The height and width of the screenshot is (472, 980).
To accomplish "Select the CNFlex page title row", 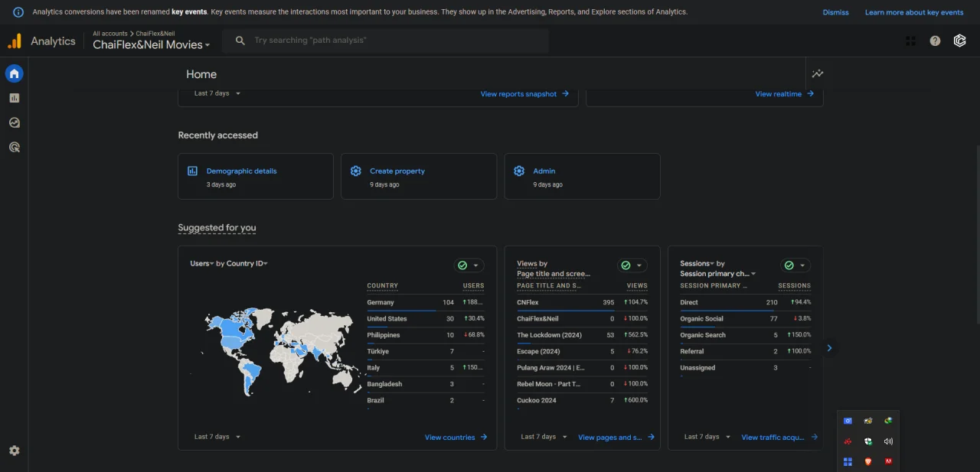I will [582, 302].
